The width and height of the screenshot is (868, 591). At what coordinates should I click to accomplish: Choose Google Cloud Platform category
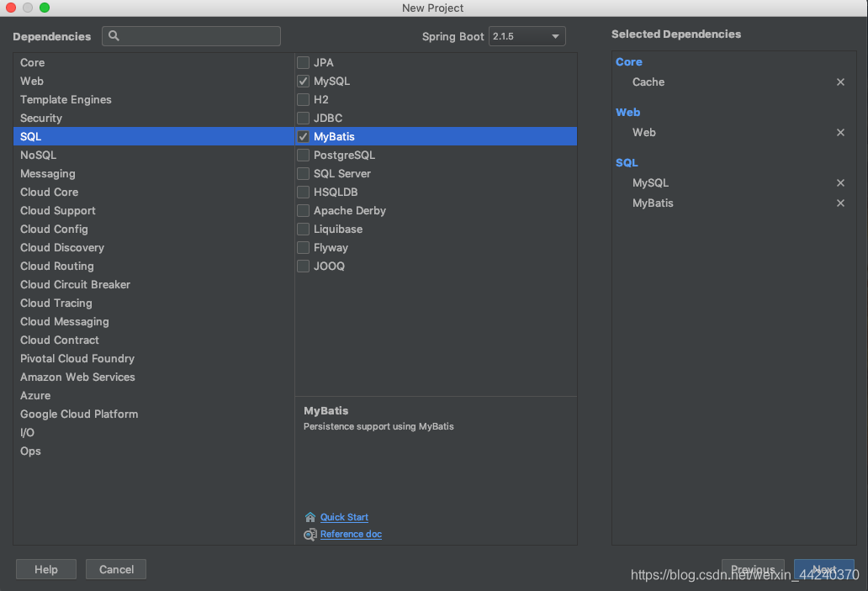coord(154,414)
